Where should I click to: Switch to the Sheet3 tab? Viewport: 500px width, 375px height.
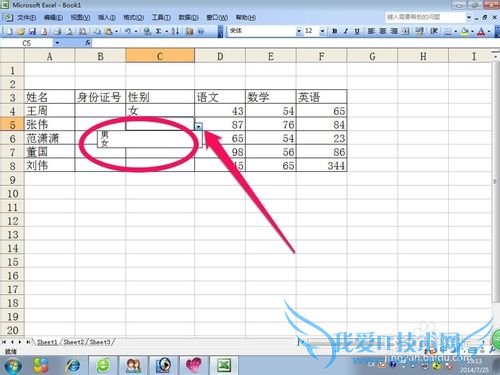click(x=100, y=342)
